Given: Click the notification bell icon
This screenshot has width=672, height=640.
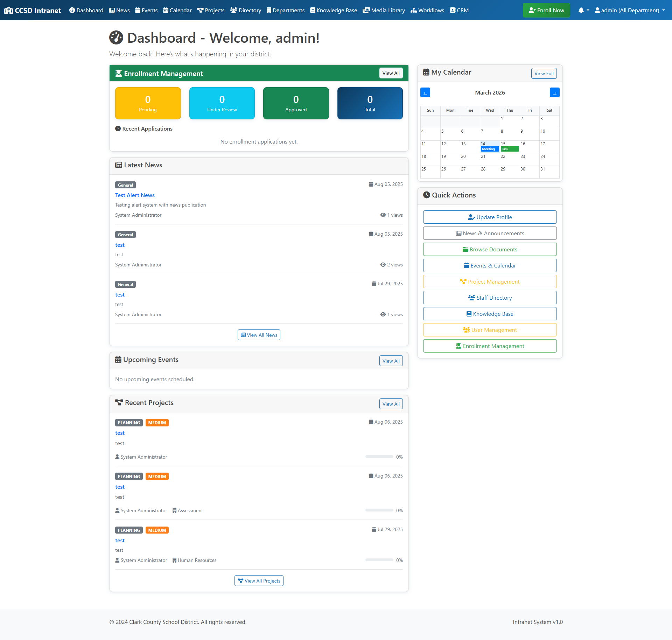Looking at the screenshot, I should 581,10.
